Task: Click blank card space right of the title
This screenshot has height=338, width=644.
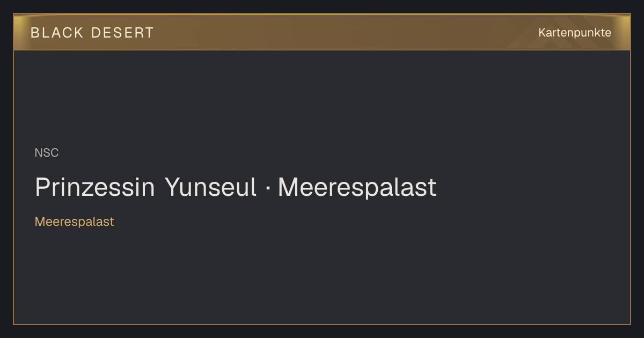Action: [x=531, y=187]
